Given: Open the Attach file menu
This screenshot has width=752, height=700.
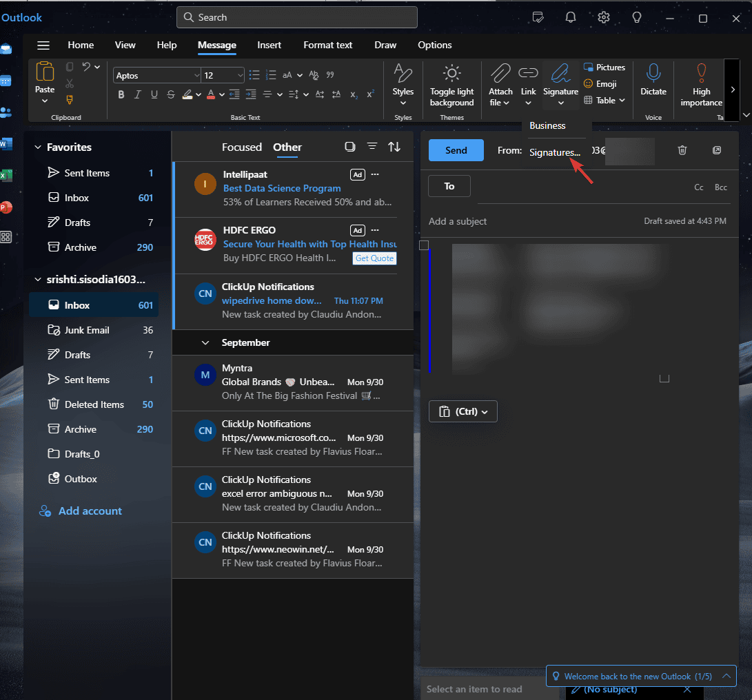Looking at the screenshot, I should (x=500, y=85).
